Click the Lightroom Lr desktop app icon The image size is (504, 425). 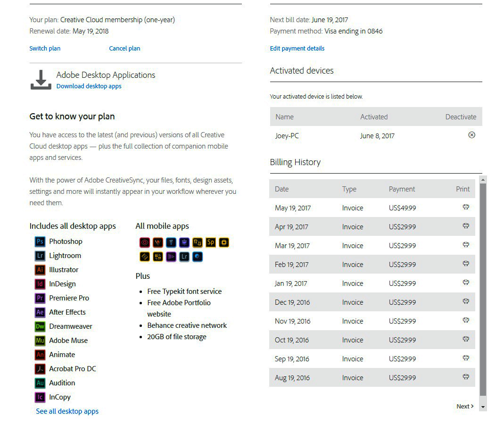tap(40, 256)
